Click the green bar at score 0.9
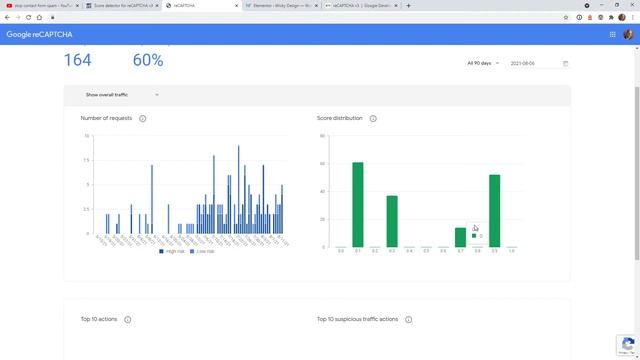 tap(494, 211)
